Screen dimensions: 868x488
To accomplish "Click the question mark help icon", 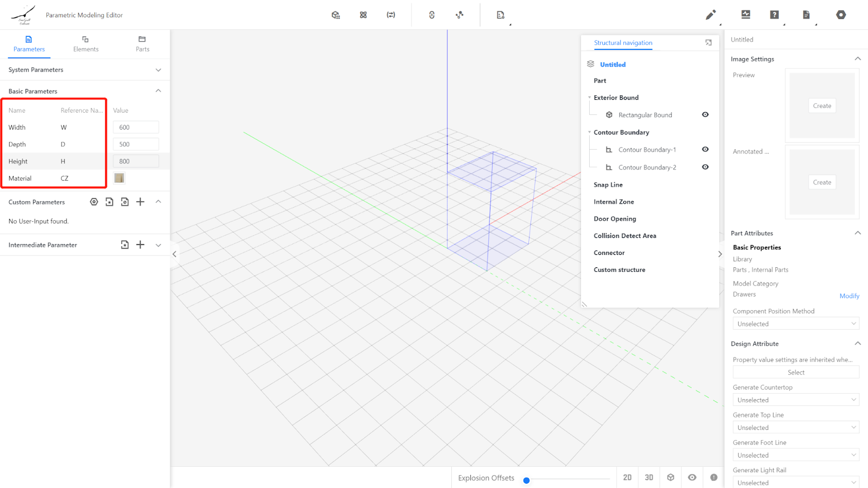I will pyautogui.click(x=774, y=15).
